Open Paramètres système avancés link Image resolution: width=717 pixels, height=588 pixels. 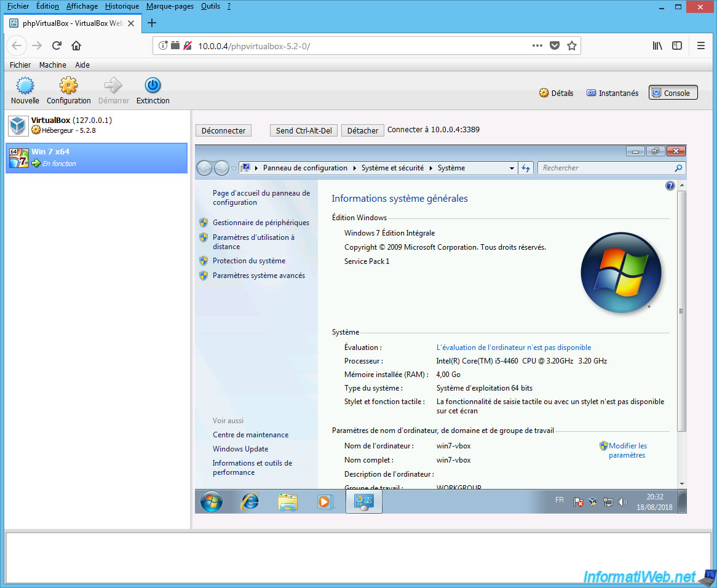(x=258, y=276)
